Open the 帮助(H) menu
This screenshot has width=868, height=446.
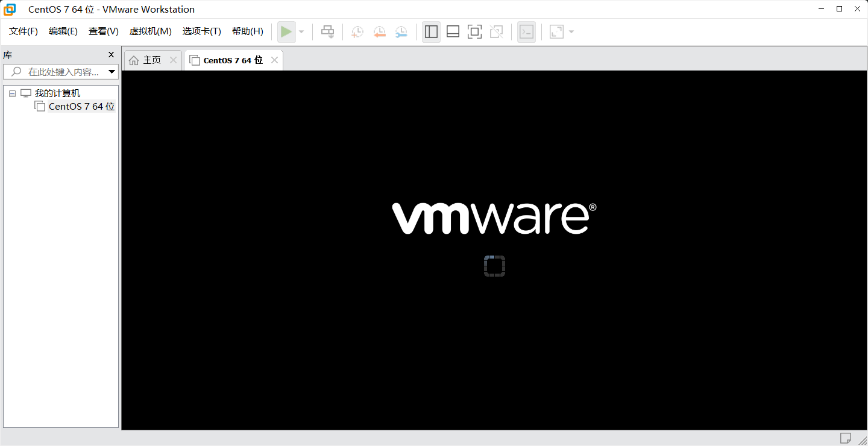click(248, 31)
